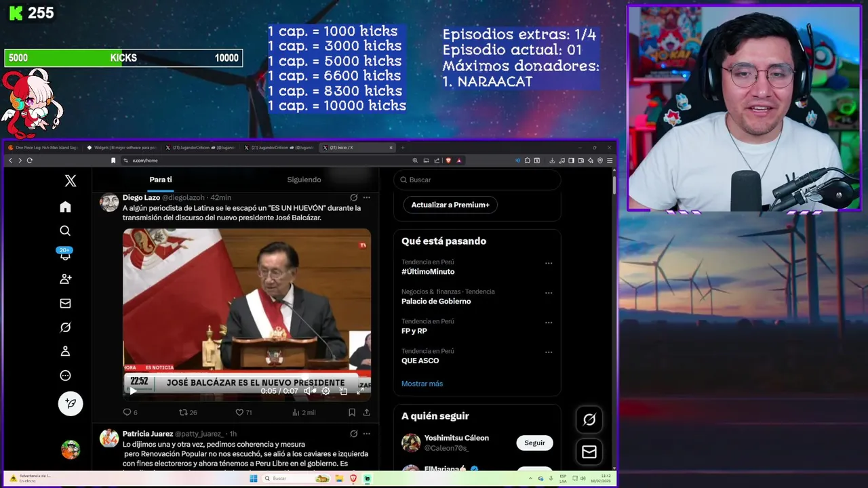Open Grok icon in left sidebar
Image resolution: width=868 pixels, height=488 pixels.
click(65, 327)
